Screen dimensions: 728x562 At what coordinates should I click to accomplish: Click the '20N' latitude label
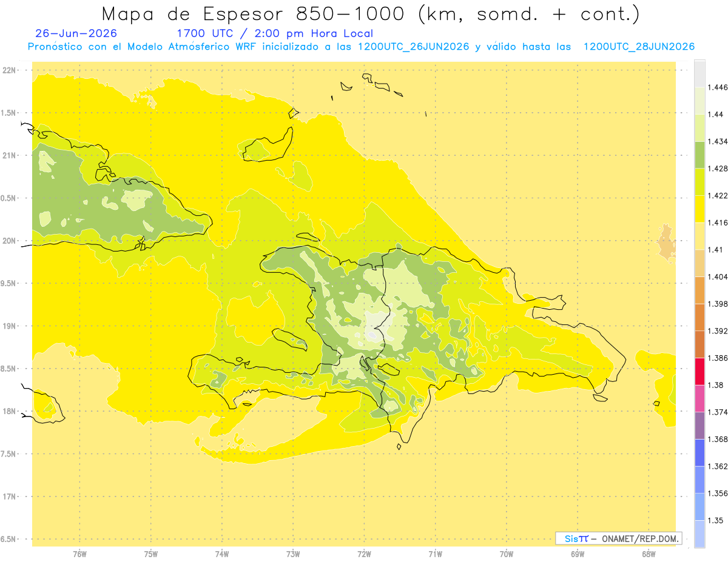pos(10,241)
